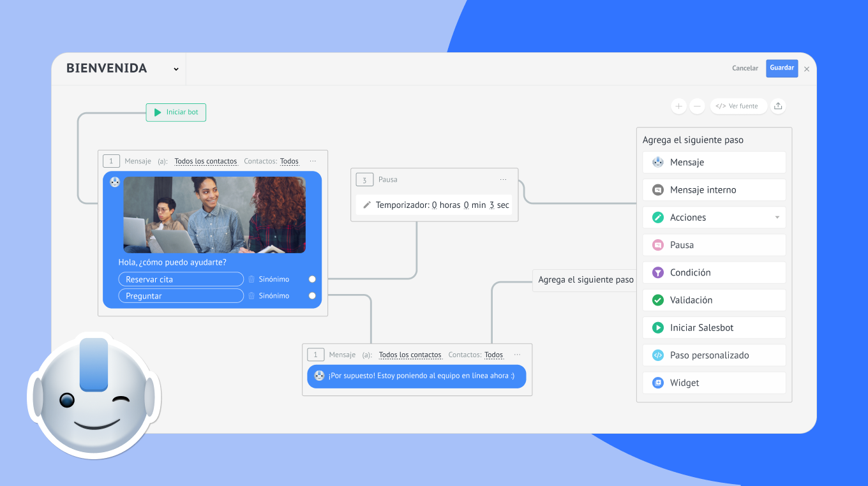Click the photo thumbnail in the message
Image resolution: width=868 pixels, height=486 pixels.
214,215
